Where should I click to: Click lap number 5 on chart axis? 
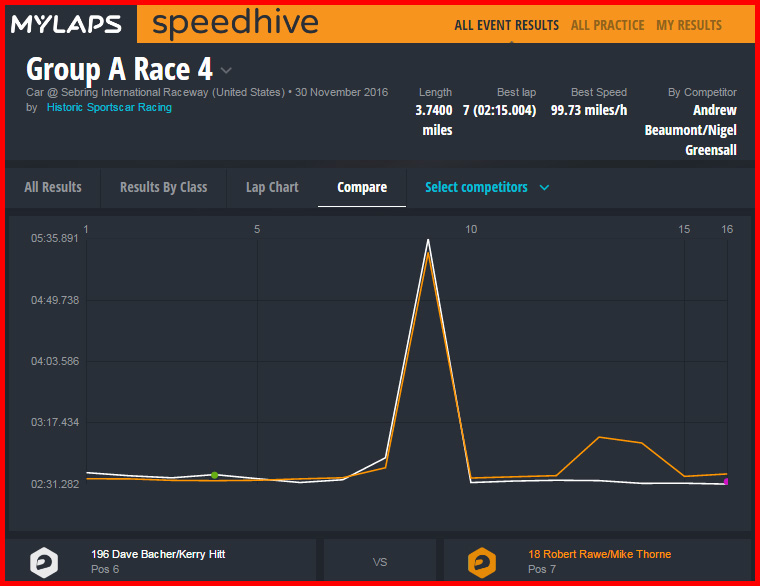[257, 229]
